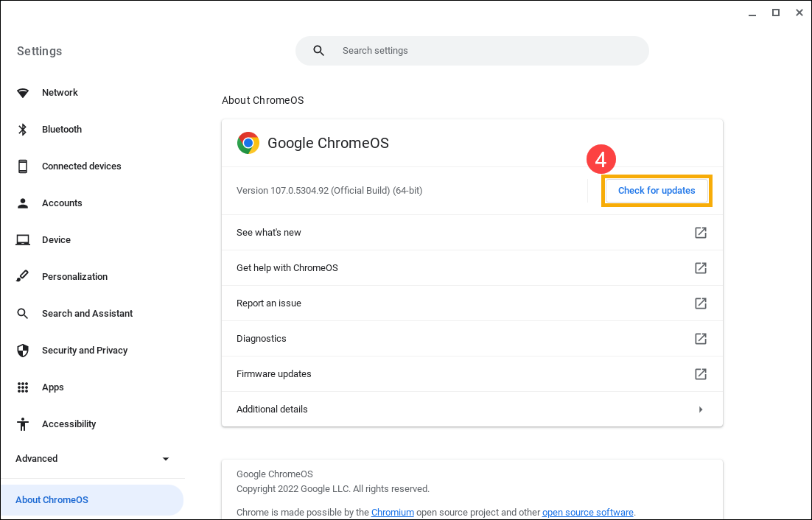Click the Apps grid icon
Screen dimensions: 812x520
click(23, 387)
